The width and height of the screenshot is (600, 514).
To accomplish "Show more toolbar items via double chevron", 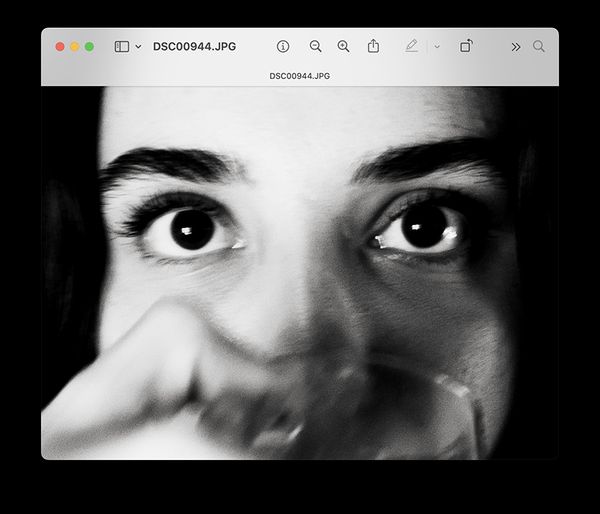I will [x=515, y=47].
